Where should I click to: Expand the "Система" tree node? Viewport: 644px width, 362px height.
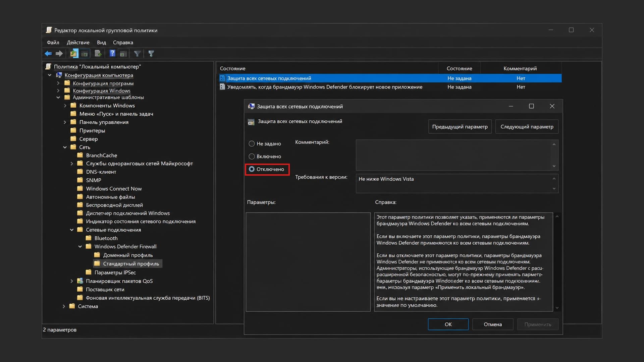pos(64,306)
